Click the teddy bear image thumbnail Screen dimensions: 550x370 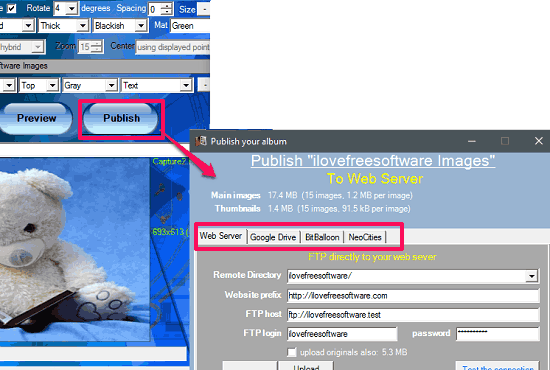pyautogui.click(x=75, y=249)
